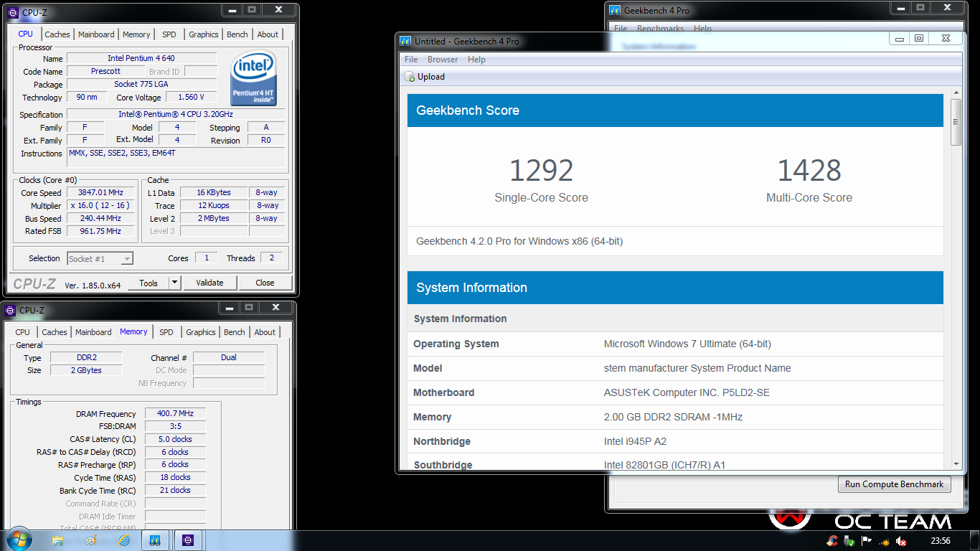This screenshot has width=980, height=551.
Task: Select SPD tab in CPU-Z Memory timings window
Action: 166,332
